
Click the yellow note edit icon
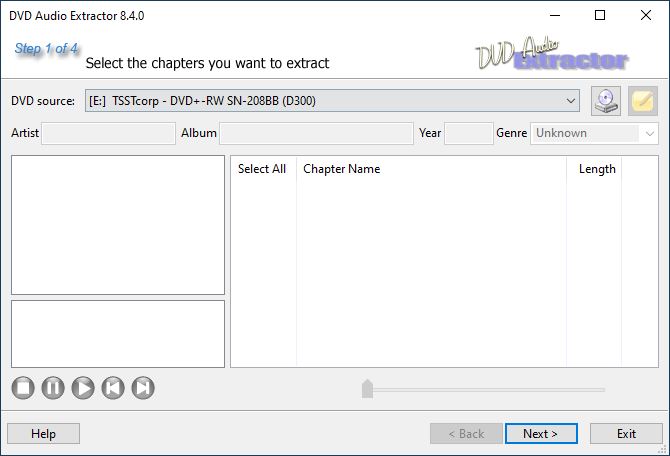tap(643, 101)
